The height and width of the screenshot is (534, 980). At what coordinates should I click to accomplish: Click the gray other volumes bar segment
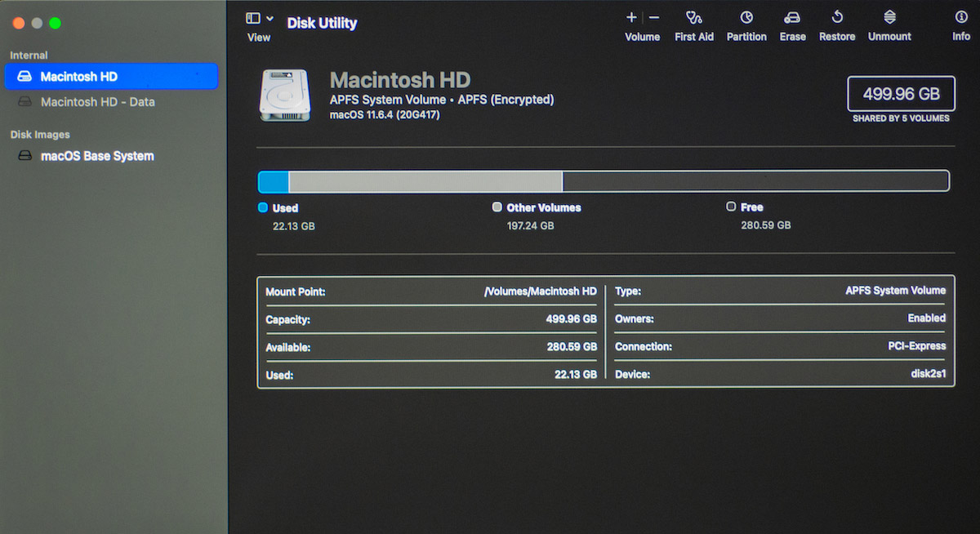(425, 181)
